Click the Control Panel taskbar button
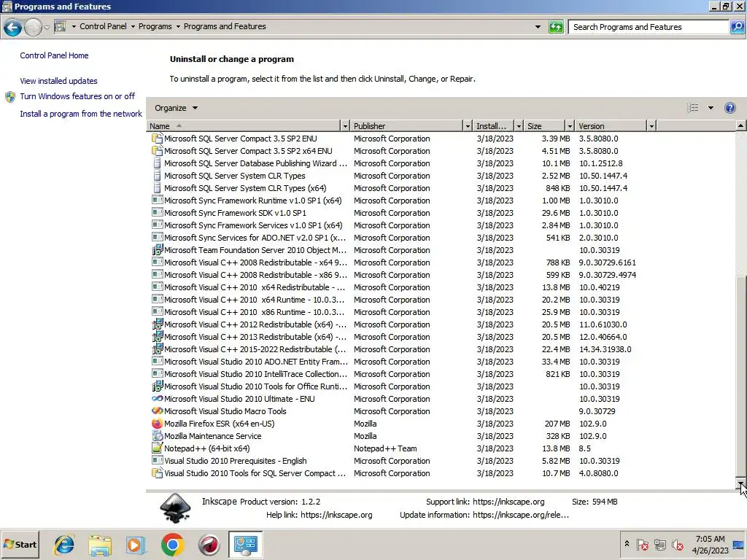This screenshot has height=560, width=747. point(245,545)
